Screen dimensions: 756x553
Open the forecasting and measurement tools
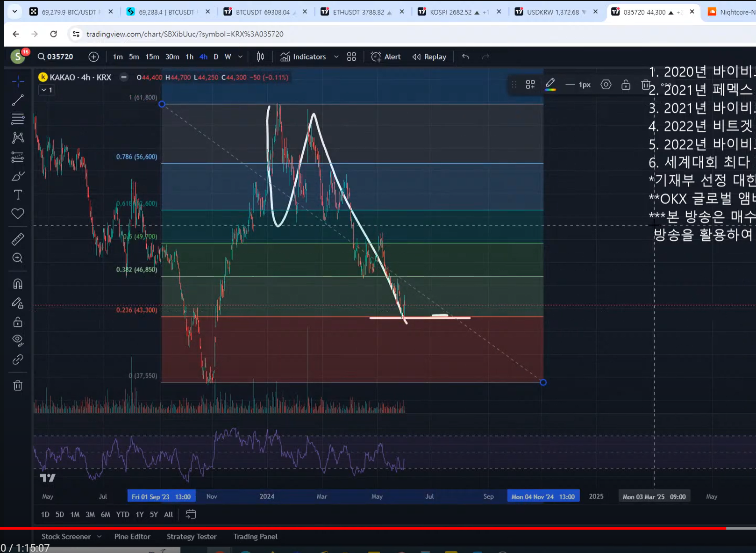tap(18, 157)
